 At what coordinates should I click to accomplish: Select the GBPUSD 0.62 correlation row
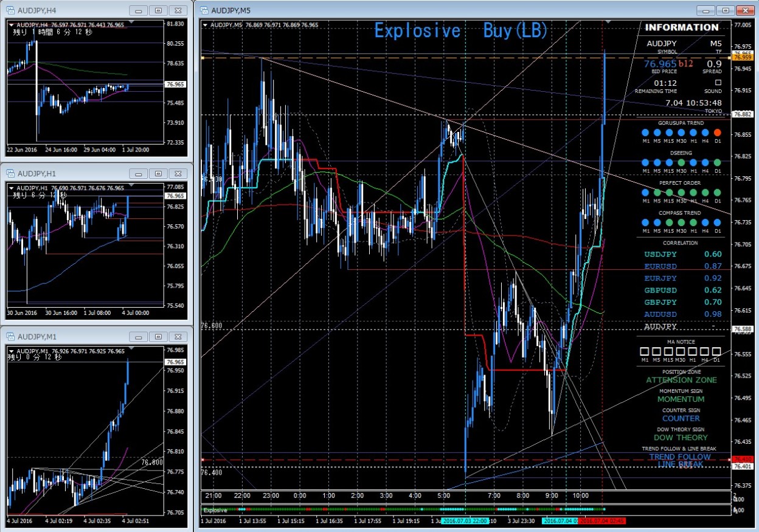(682, 290)
